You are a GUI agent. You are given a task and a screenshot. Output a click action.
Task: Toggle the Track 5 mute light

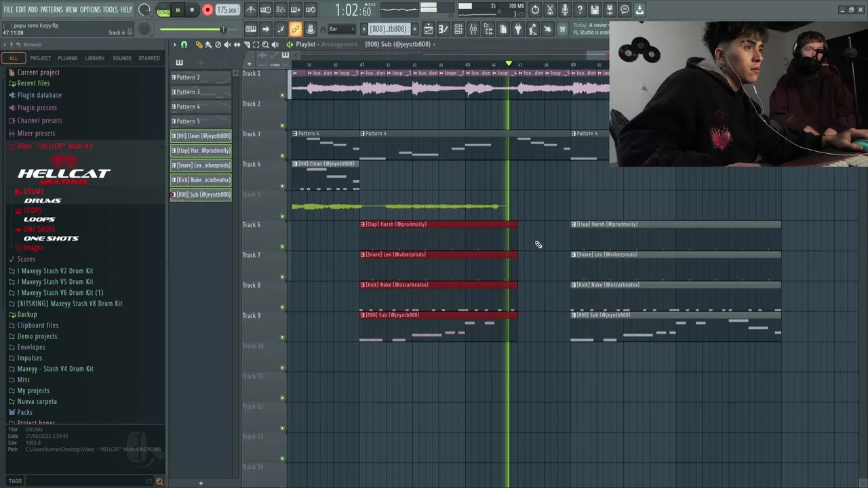point(282,216)
